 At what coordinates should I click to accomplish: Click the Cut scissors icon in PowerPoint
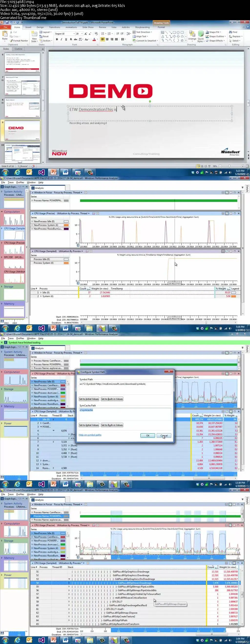pos(11,32)
